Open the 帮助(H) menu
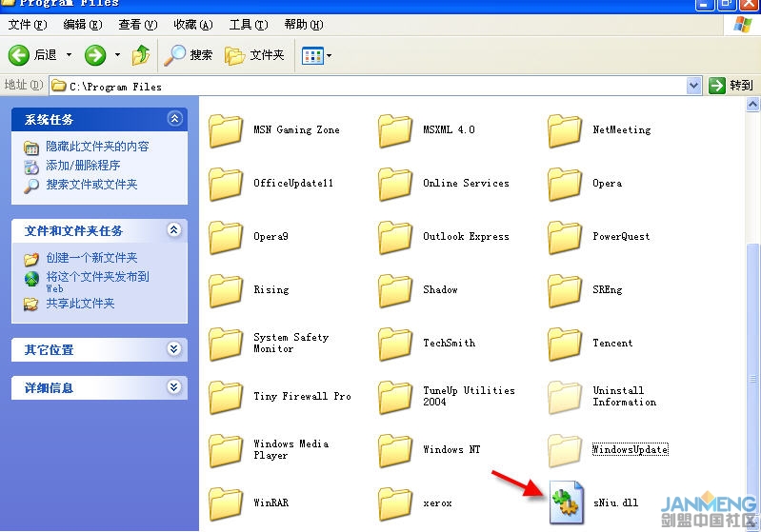This screenshot has width=761, height=532. point(304,24)
